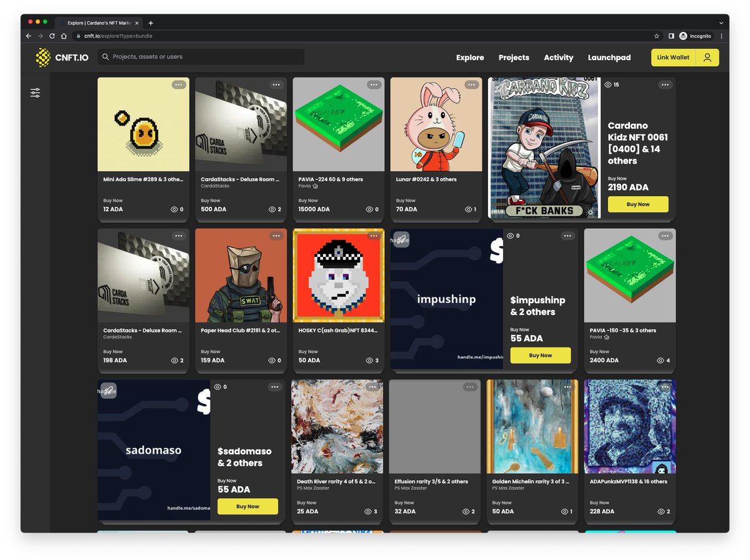Open the Paper Head Club #2191 thumbnail
Screen dimensions: 750x560
241,276
